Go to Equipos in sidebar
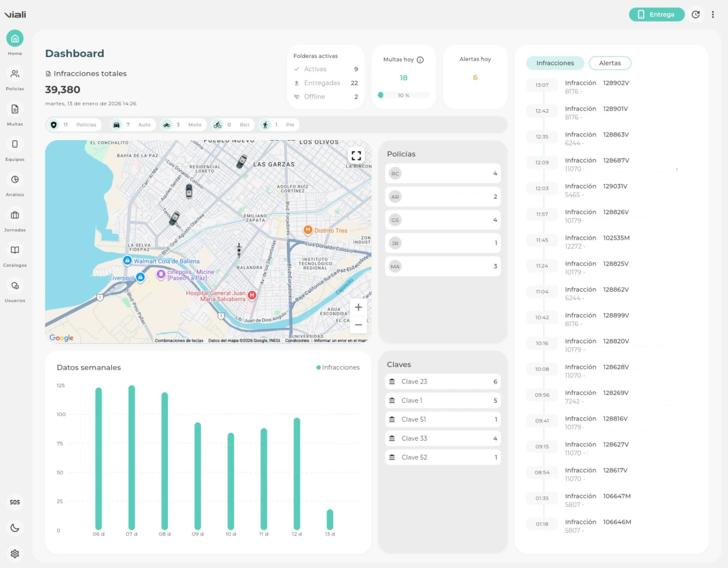The image size is (728, 568). (x=15, y=144)
